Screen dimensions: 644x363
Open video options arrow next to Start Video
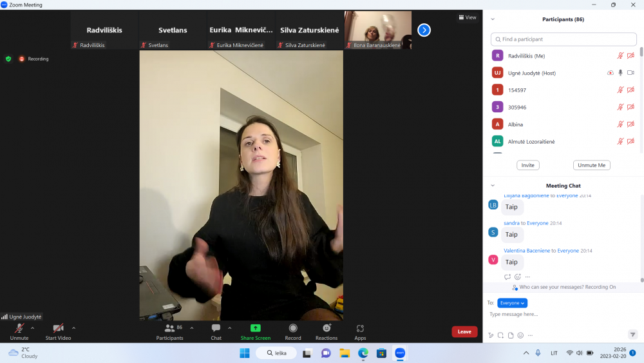73,328
